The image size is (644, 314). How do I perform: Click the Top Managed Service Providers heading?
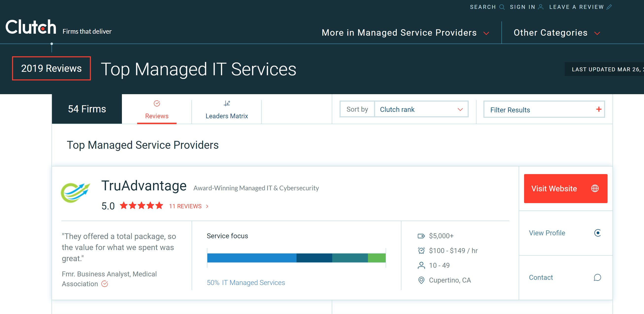tap(143, 145)
